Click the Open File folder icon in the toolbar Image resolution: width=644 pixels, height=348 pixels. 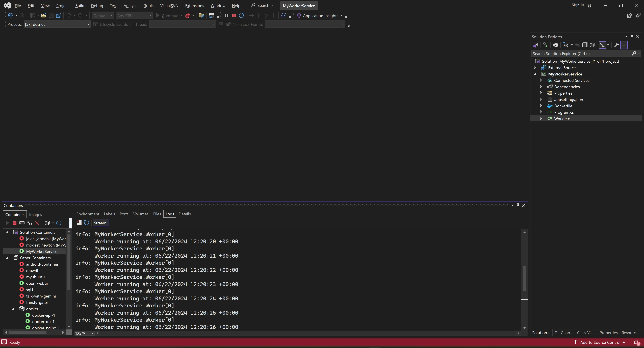(43, 15)
